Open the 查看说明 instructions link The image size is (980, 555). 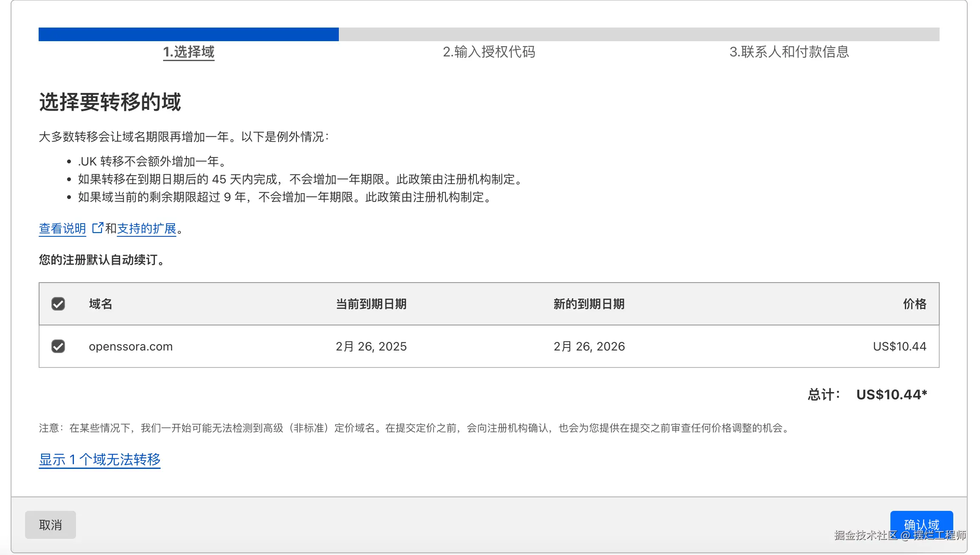pyautogui.click(x=62, y=228)
